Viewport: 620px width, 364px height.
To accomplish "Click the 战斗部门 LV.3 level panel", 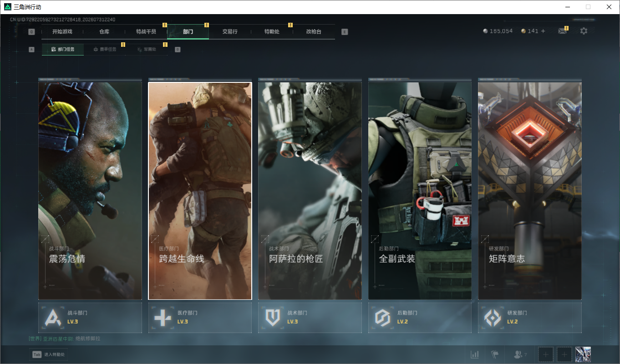I will pyautogui.click(x=90, y=317).
